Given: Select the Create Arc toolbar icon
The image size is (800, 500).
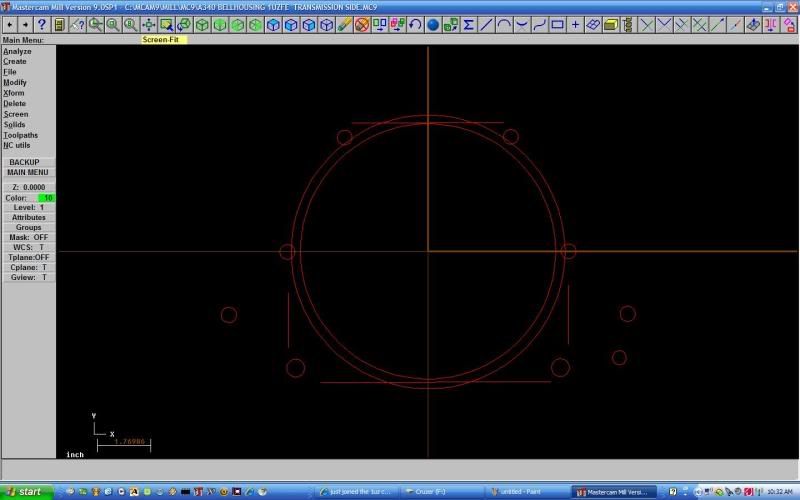Looking at the screenshot, I should pos(504,24).
